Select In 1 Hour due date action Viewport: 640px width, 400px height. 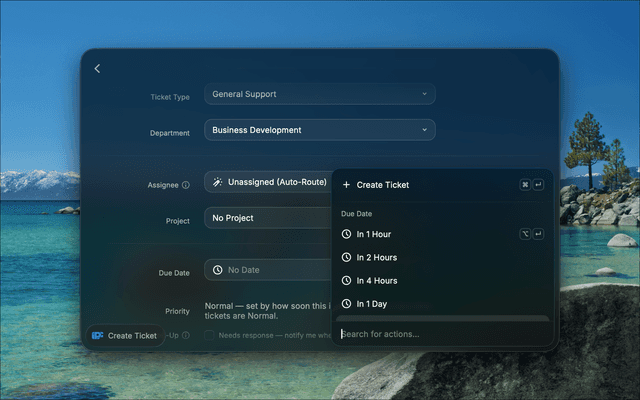(x=442, y=234)
